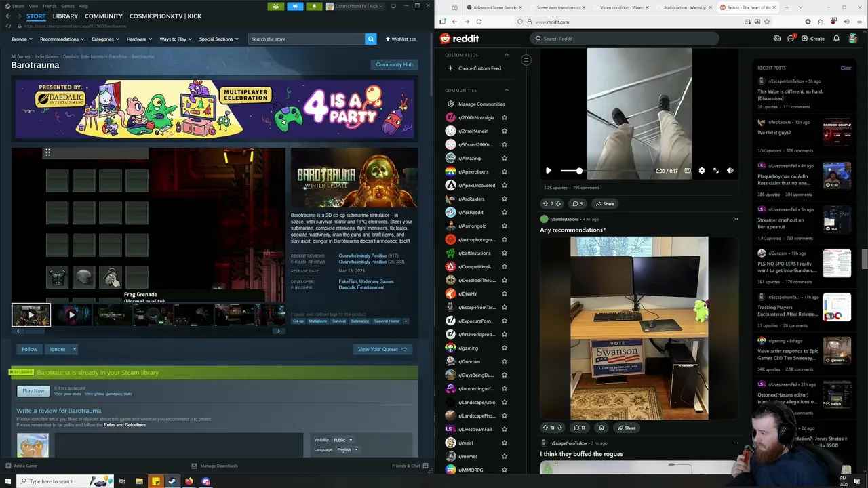Open Steam notifications bell icon

click(x=314, y=6)
